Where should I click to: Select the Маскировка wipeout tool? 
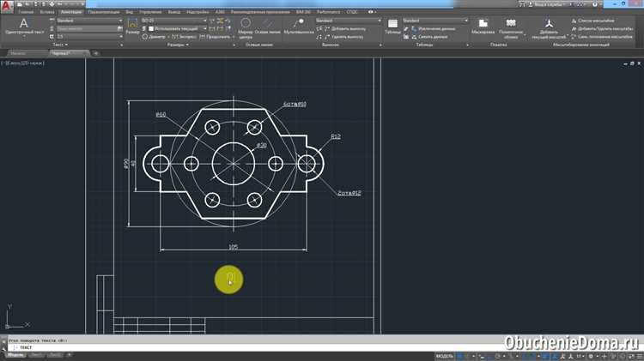(483, 26)
